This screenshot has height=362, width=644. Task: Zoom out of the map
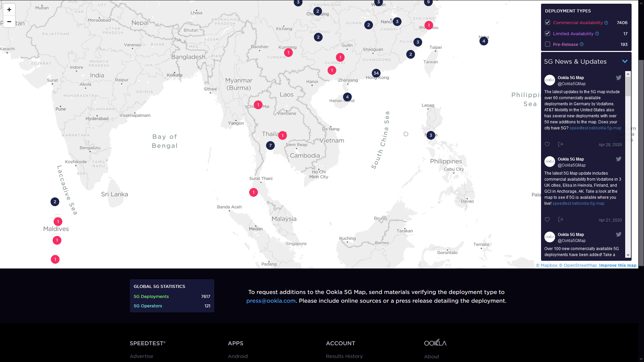click(x=9, y=21)
